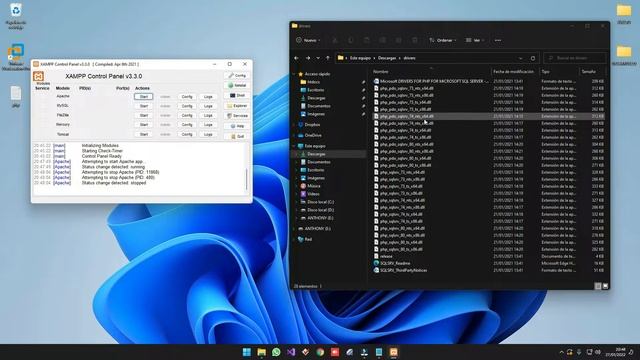Image resolution: width=640 pixels, height=360 pixels.
Task: Click the Cut scissors icon in Explorer toolbar
Action: pos(335,40)
